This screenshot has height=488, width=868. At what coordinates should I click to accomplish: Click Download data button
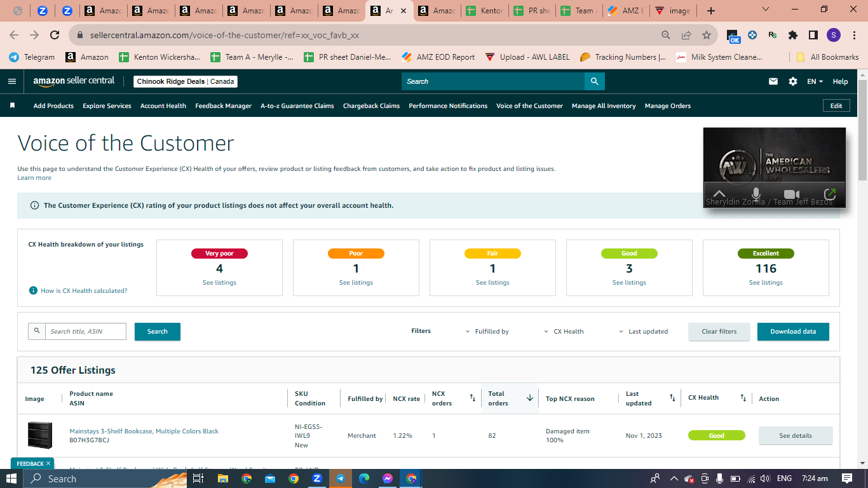(793, 332)
